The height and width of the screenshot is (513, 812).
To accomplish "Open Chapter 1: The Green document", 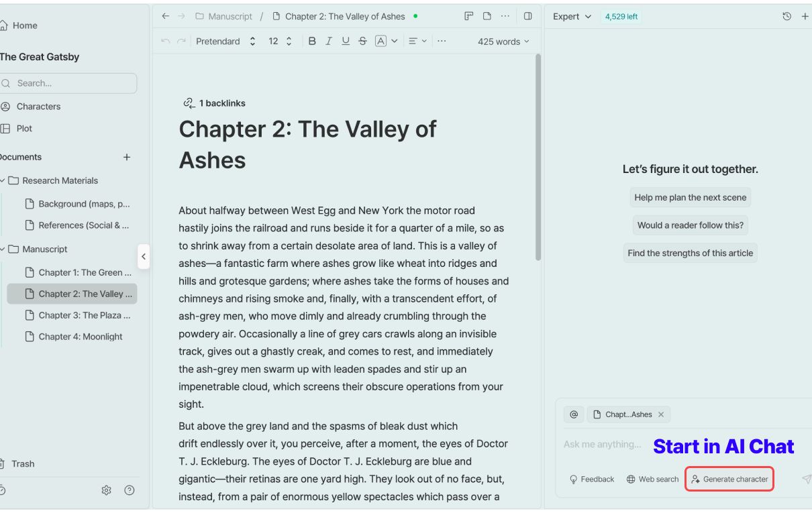I will tap(79, 272).
